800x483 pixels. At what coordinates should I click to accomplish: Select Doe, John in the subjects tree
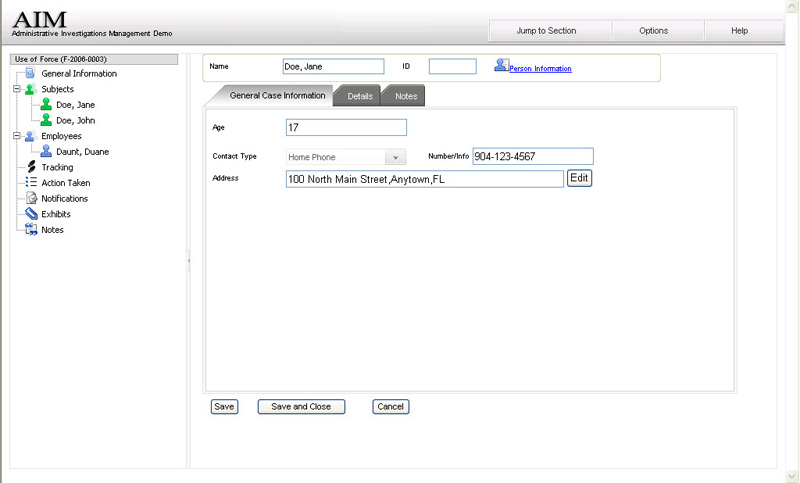point(76,120)
